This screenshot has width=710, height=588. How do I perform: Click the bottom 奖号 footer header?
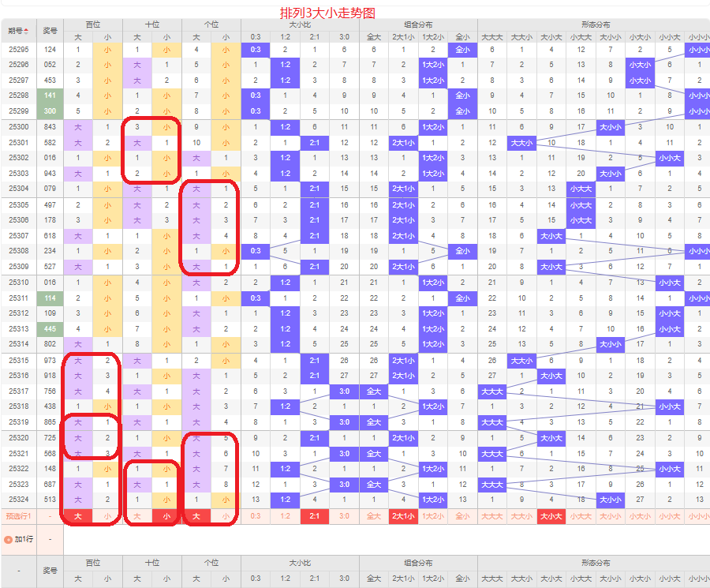[50, 571]
